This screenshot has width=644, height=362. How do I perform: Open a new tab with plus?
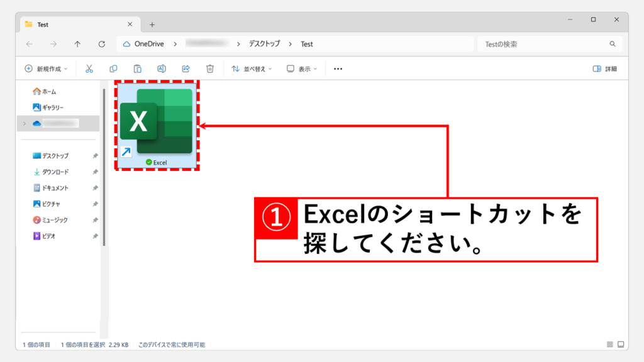coord(152,25)
